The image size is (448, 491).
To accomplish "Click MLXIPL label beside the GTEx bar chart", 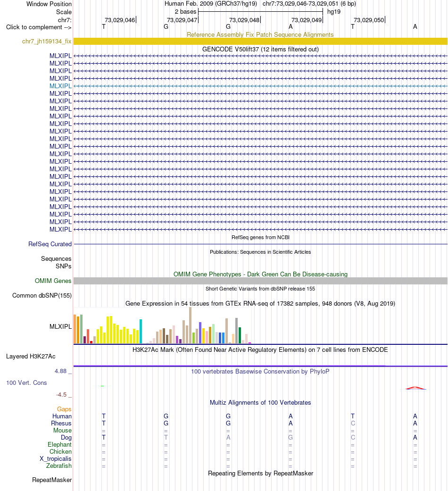I will (x=60, y=326).
